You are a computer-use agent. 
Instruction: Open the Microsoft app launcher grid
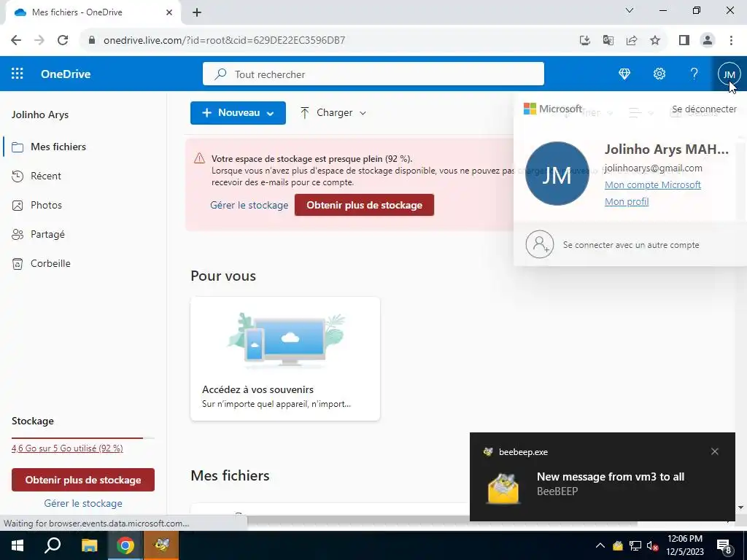18,74
